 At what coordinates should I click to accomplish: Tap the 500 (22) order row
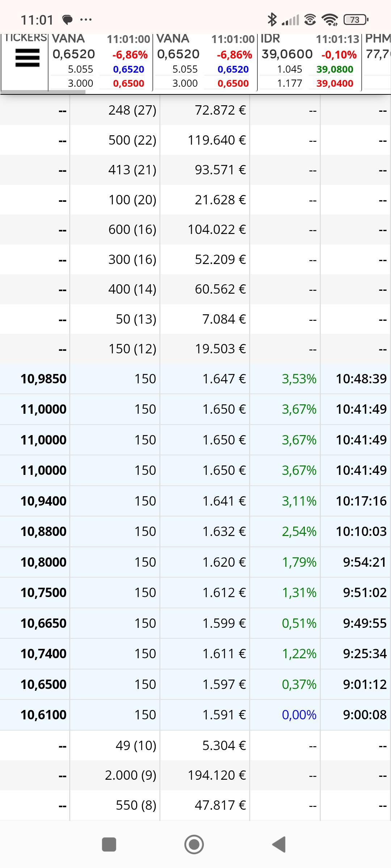point(195,140)
